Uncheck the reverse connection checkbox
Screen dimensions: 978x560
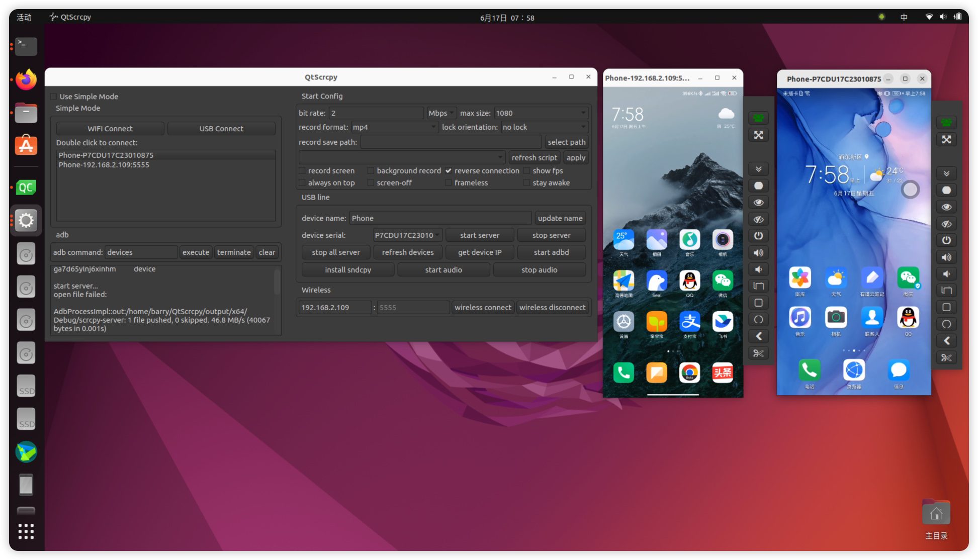(x=448, y=171)
